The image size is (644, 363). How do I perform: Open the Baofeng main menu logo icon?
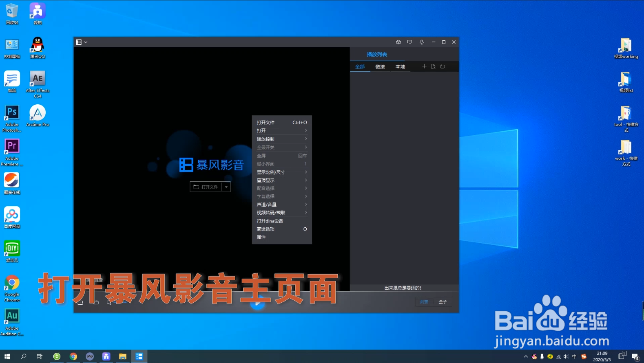[79, 42]
